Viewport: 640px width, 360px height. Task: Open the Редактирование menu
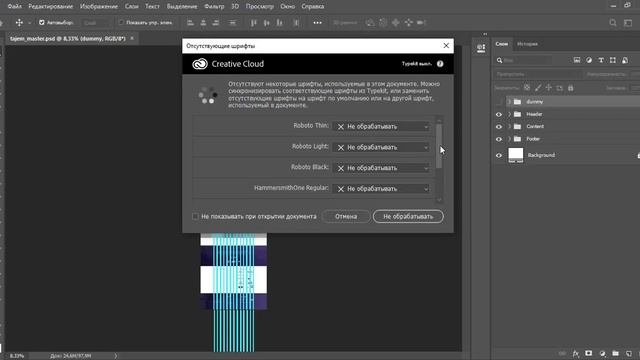pyautogui.click(x=51, y=7)
